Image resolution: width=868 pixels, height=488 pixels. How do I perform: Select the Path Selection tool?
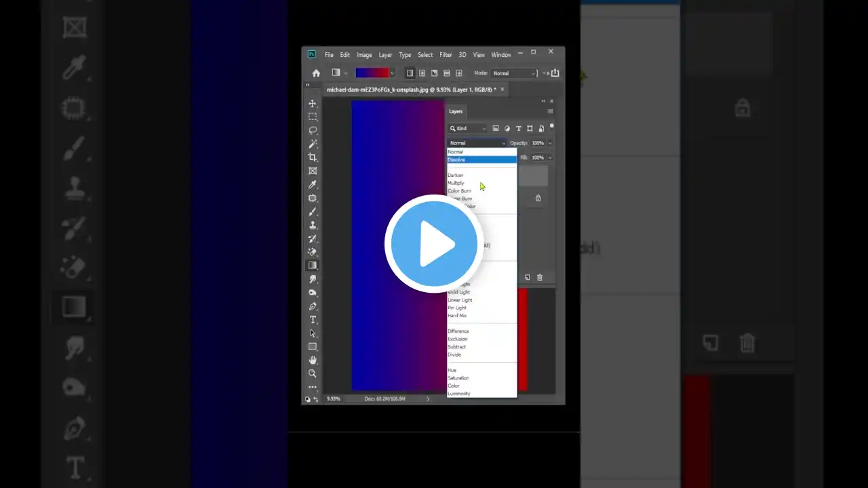pos(313,333)
